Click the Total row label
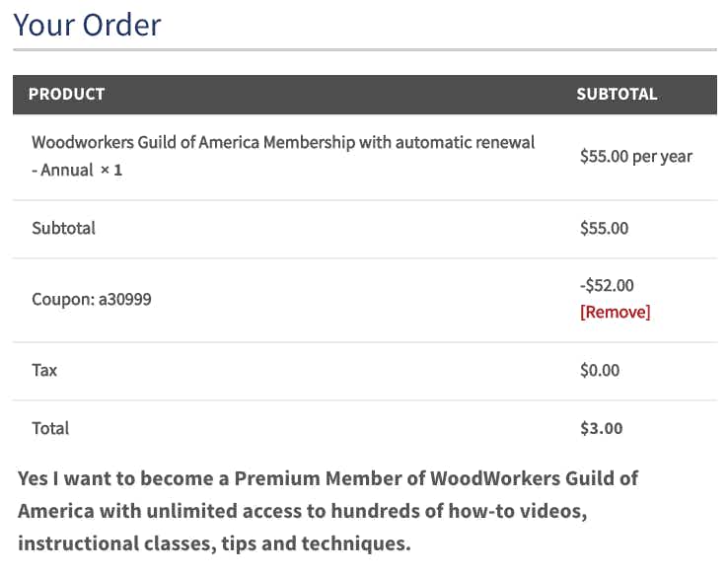Screen dimensions: 728x574 click(50, 428)
